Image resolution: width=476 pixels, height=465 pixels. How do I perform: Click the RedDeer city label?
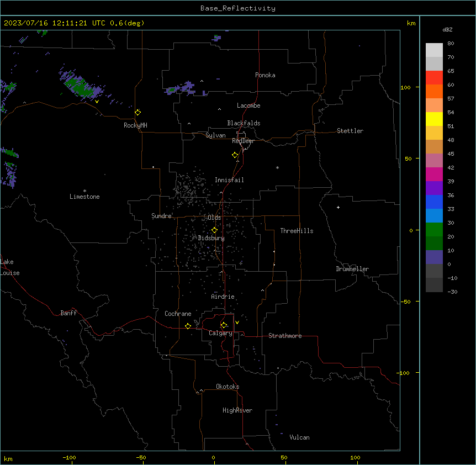click(243, 141)
